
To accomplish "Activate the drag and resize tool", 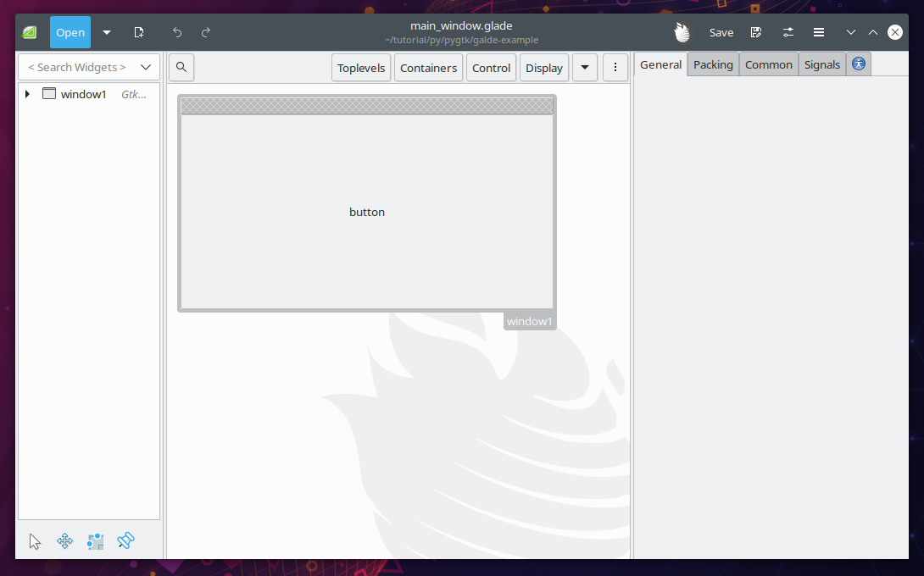I will [65, 541].
